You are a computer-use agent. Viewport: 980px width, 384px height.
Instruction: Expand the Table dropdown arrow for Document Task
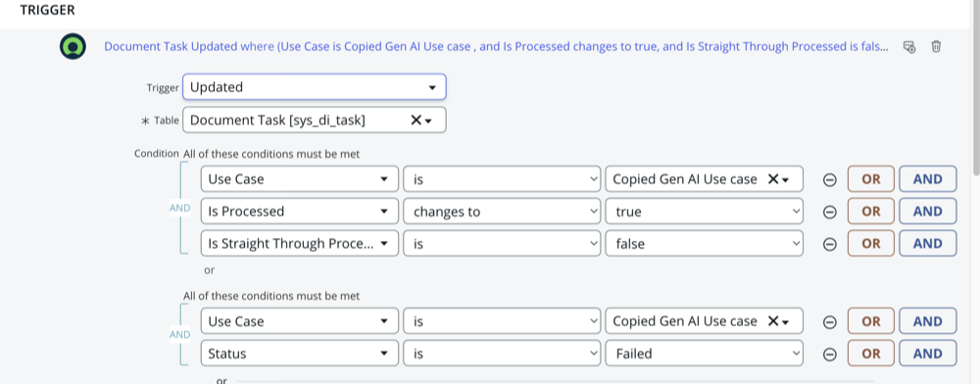[429, 121]
